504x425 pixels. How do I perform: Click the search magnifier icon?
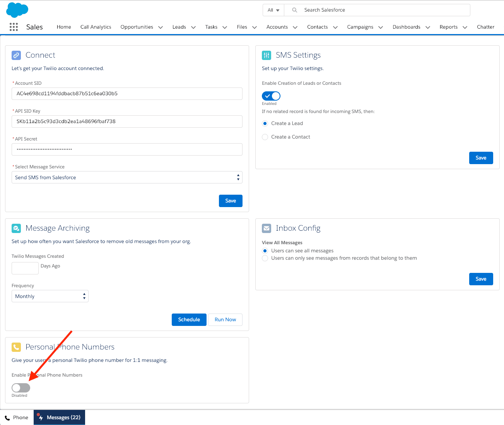[x=294, y=10]
